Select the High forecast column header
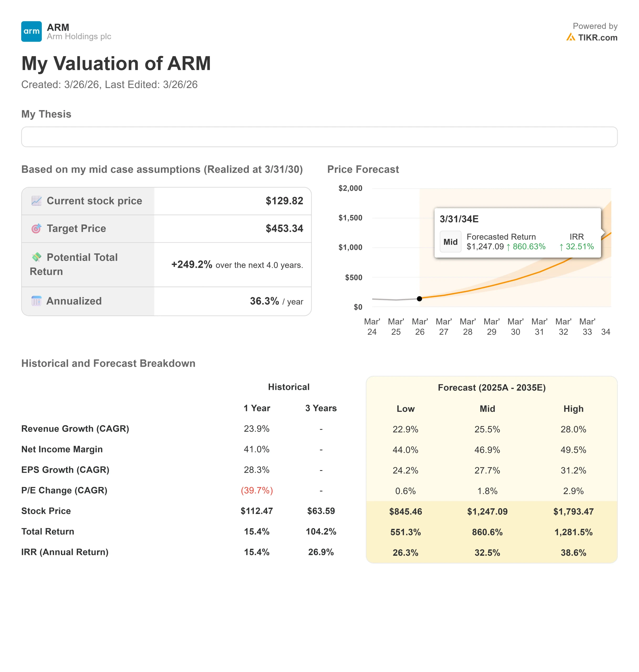The height and width of the screenshot is (672, 639). pos(573,408)
